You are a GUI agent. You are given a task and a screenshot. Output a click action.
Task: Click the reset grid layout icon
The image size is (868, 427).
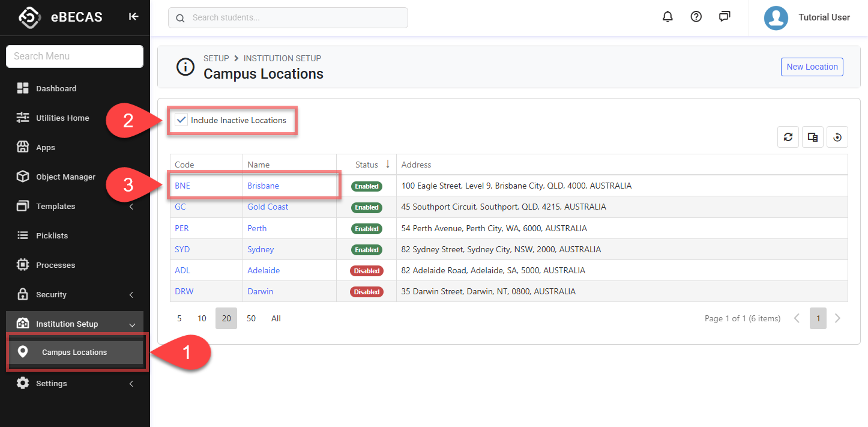[837, 137]
